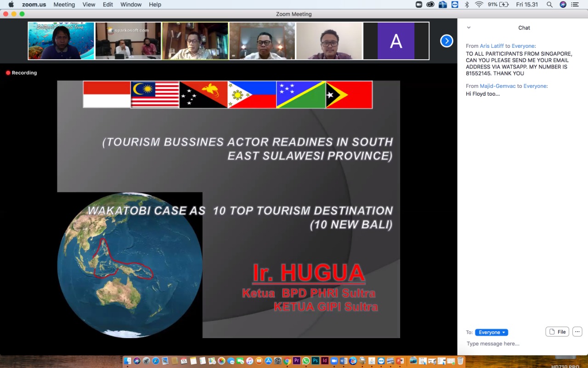Open the Meeting menu
This screenshot has height=368, width=588.
coord(64,5)
